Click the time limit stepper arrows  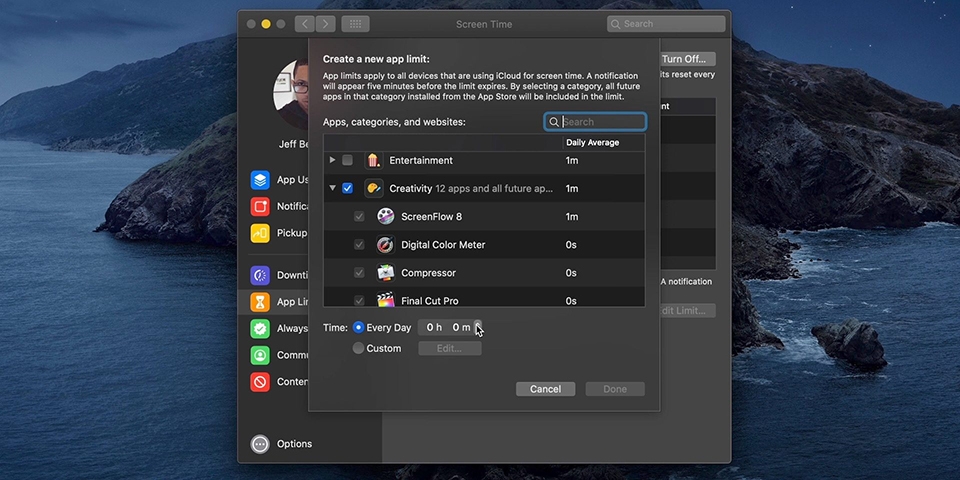tap(478, 327)
